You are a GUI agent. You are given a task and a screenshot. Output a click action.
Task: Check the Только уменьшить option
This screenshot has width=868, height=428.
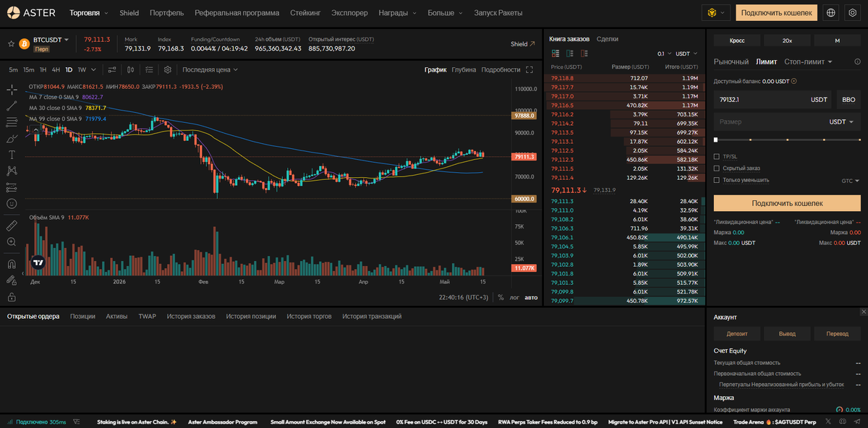coord(717,180)
